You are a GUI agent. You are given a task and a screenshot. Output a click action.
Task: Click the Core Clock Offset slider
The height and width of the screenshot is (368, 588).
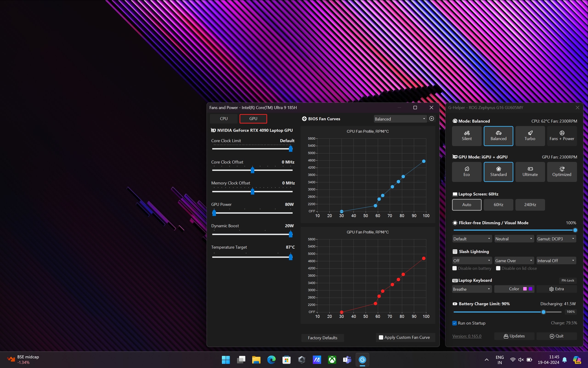click(x=252, y=170)
